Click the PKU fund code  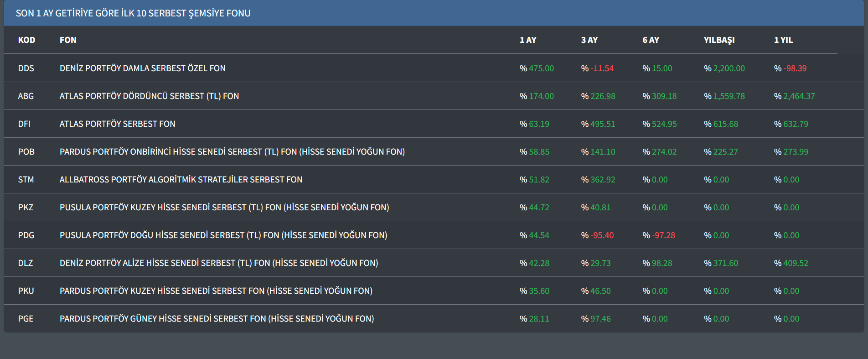[x=26, y=291]
